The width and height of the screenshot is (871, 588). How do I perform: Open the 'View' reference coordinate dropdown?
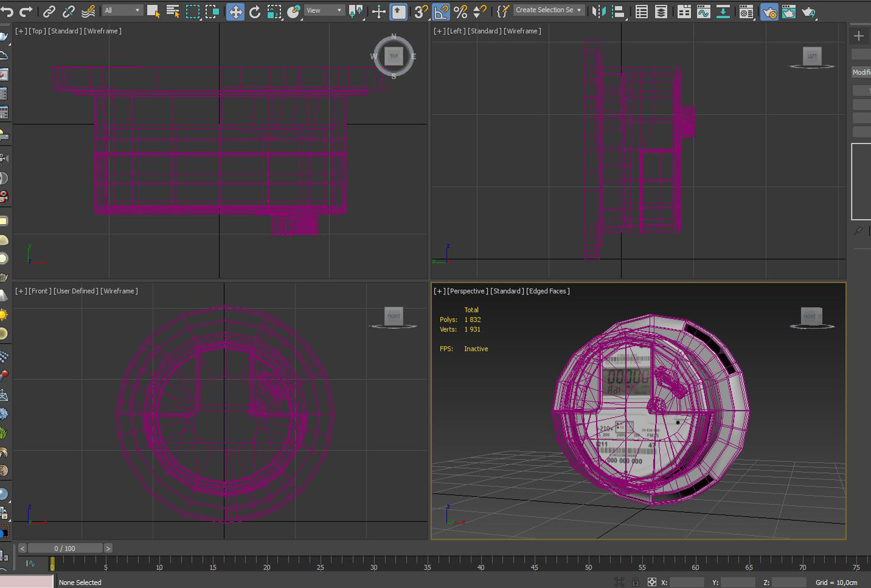pyautogui.click(x=324, y=10)
